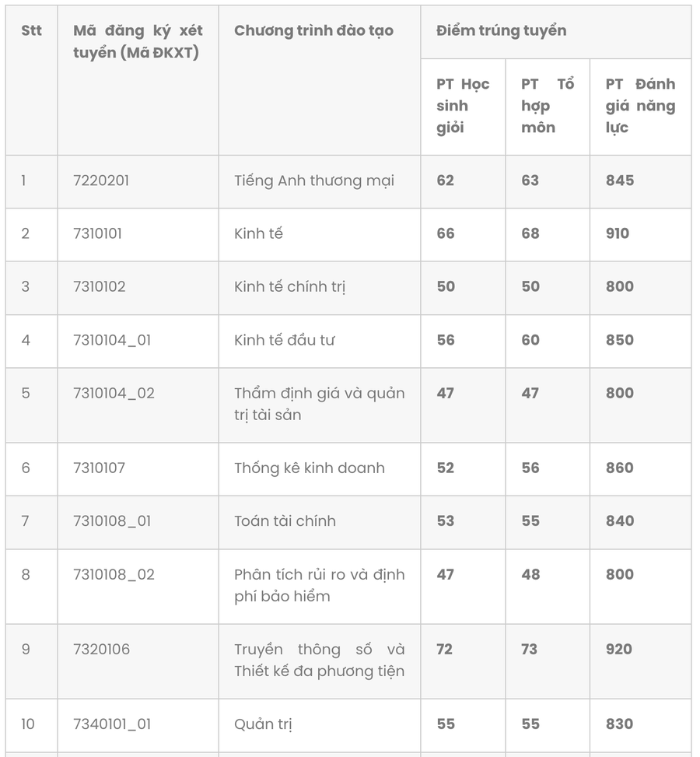Select the code 7310101 cell
This screenshot has width=700, height=757.
point(97,233)
